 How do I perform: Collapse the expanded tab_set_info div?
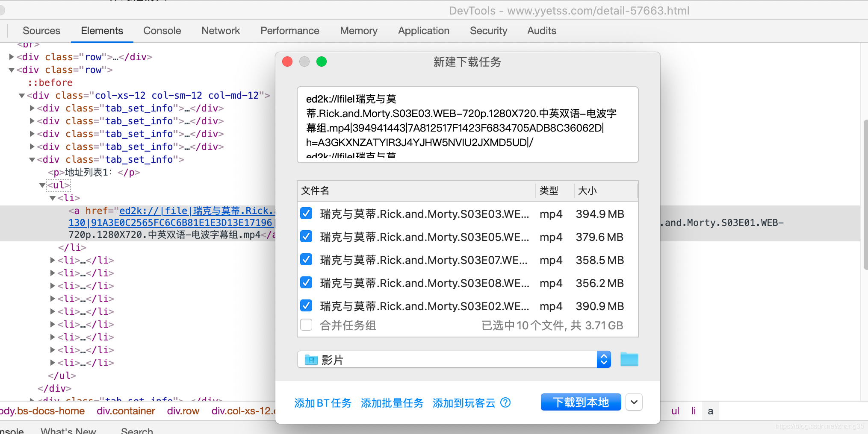[x=32, y=159]
